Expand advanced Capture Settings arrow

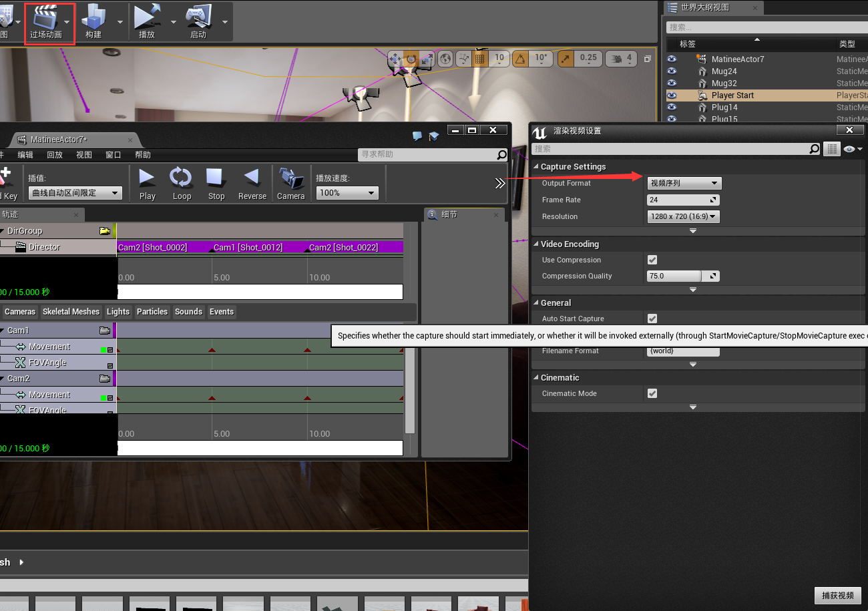point(693,231)
